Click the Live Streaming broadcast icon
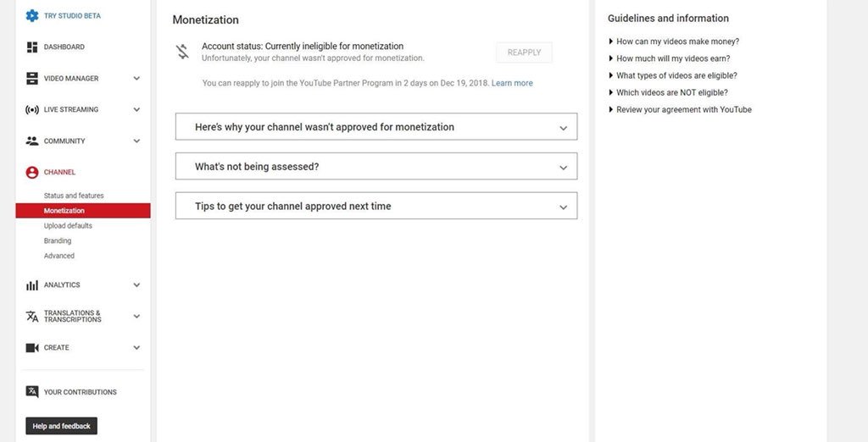Image resolution: width=868 pixels, height=442 pixels. pyautogui.click(x=32, y=109)
